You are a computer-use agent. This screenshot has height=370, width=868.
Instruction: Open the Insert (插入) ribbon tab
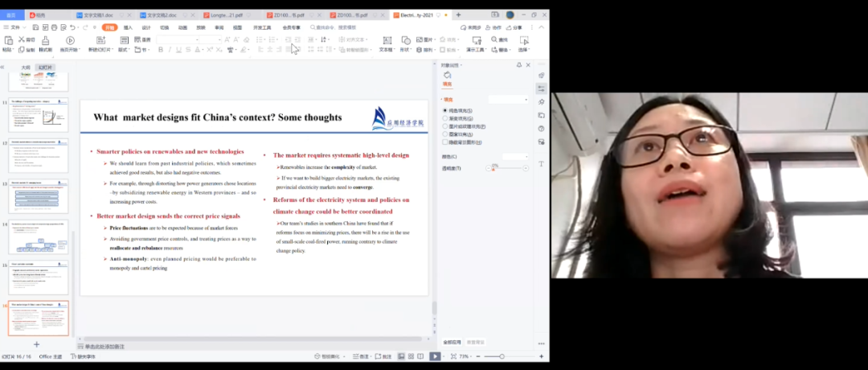point(128,27)
